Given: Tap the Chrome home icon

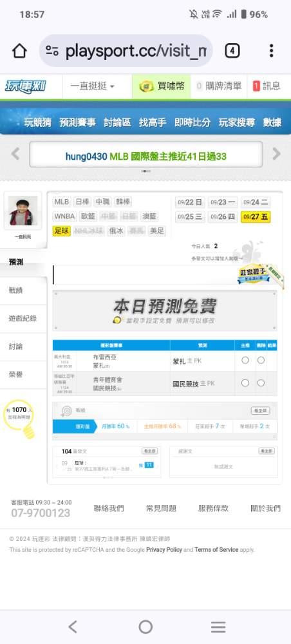Looking at the screenshot, I should coord(19,51).
